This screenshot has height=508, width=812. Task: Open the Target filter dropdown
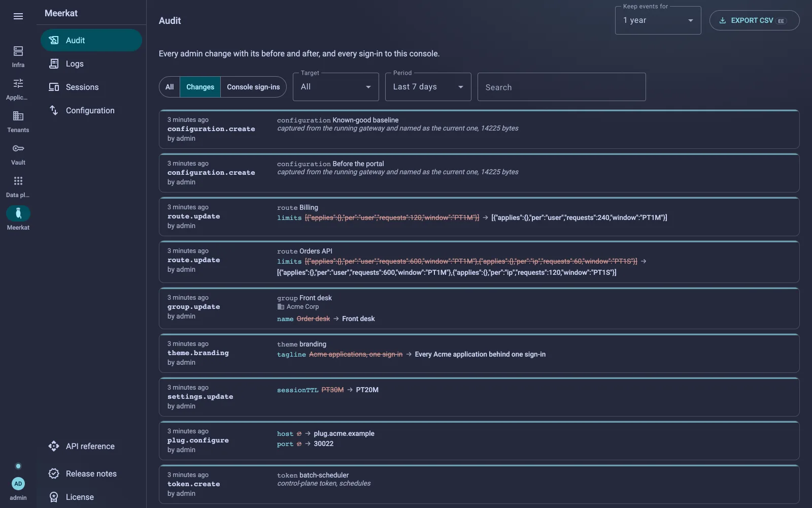336,87
